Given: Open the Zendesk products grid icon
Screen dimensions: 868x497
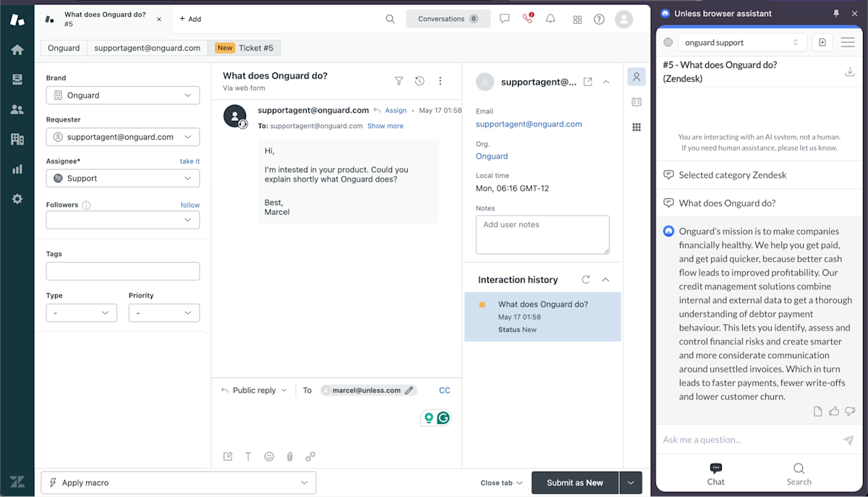Looking at the screenshot, I should pos(577,20).
